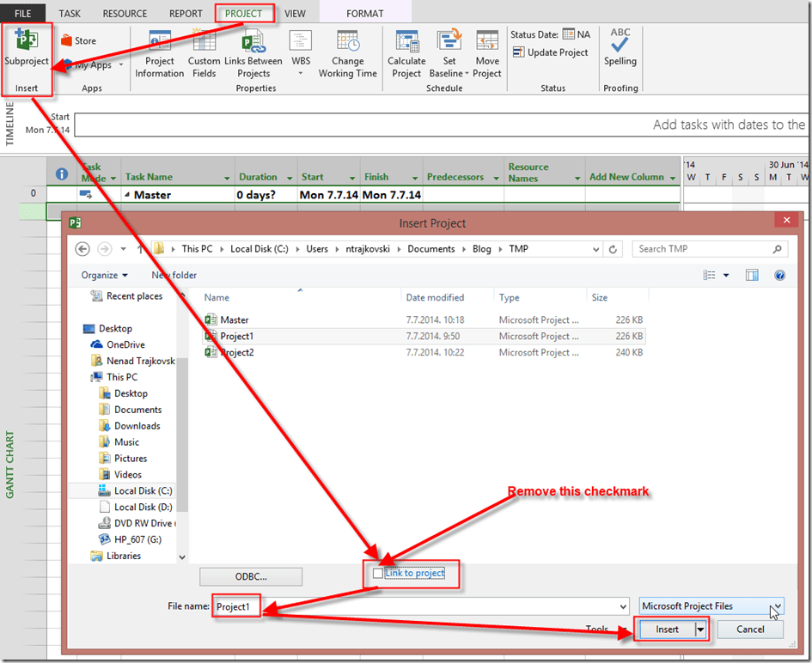The image size is (812, 663).
Task: Select the Project2 file in the list
Action: pos(237,352)
